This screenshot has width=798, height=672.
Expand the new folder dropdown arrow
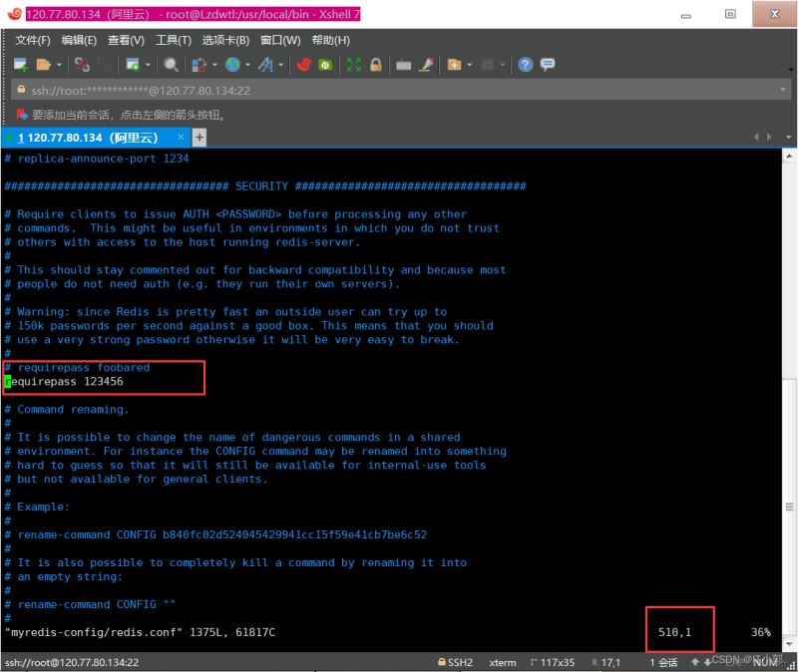click(x=470, y=65)
